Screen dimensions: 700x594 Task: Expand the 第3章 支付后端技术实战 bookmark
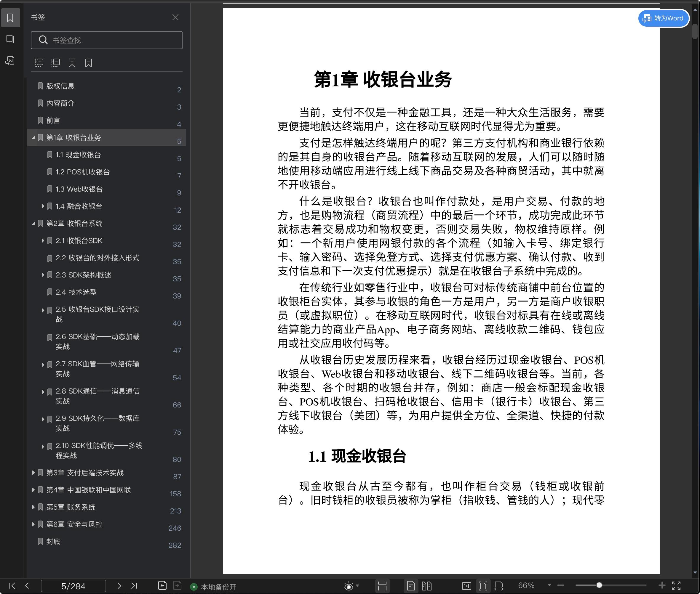click(33, 473)
